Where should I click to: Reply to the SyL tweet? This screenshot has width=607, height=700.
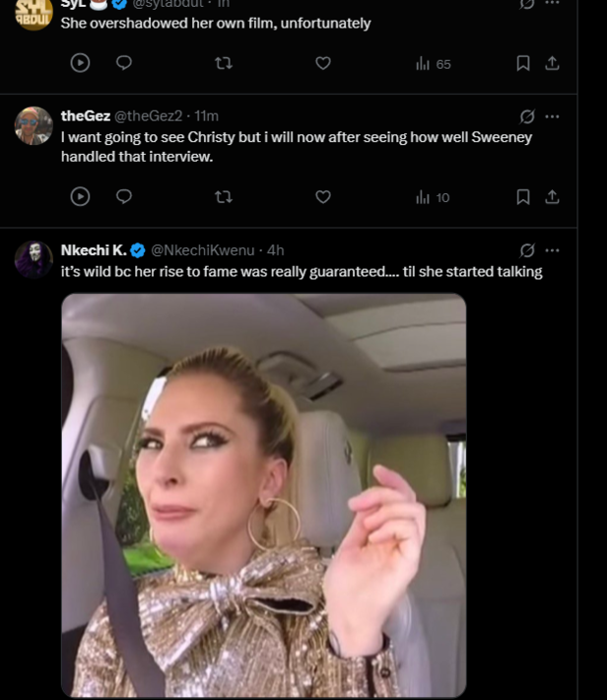124,63
